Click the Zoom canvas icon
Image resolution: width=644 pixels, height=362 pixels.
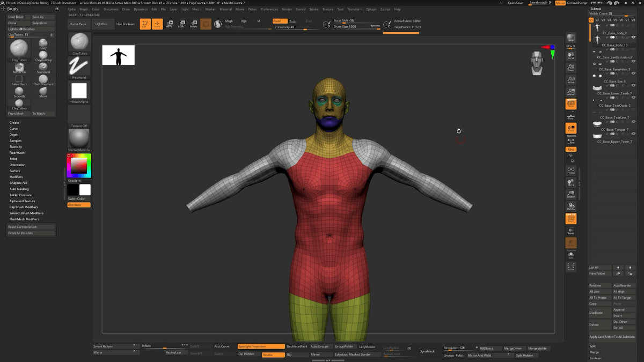tap(570, 68)
